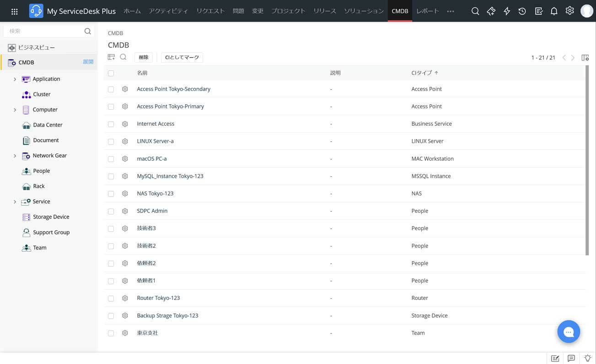The image size is (596, 364).
Task: Go to the レポート tab
Action: click(x=428, y=11)
